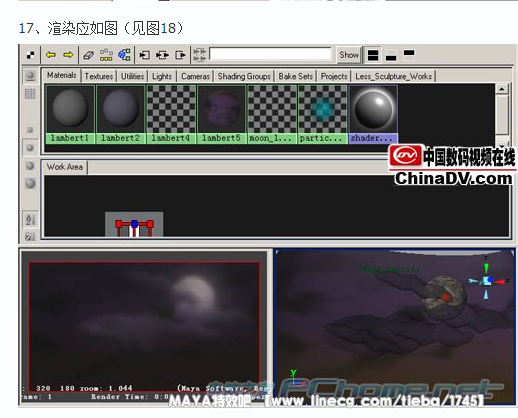Click the materials list scroll up arrow
Screen dimensions: 518x418
click(502, 89)
